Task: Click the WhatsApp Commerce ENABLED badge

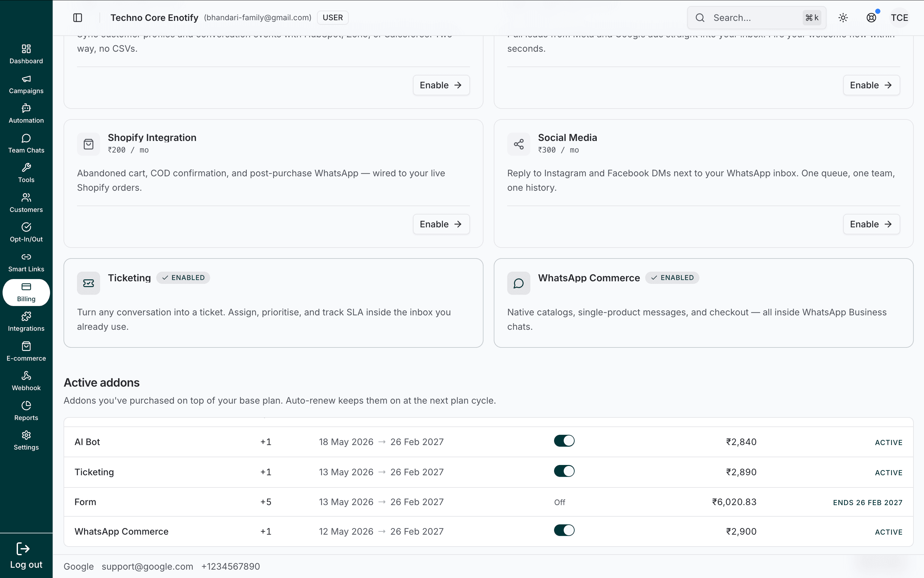Action: (672, 277)
